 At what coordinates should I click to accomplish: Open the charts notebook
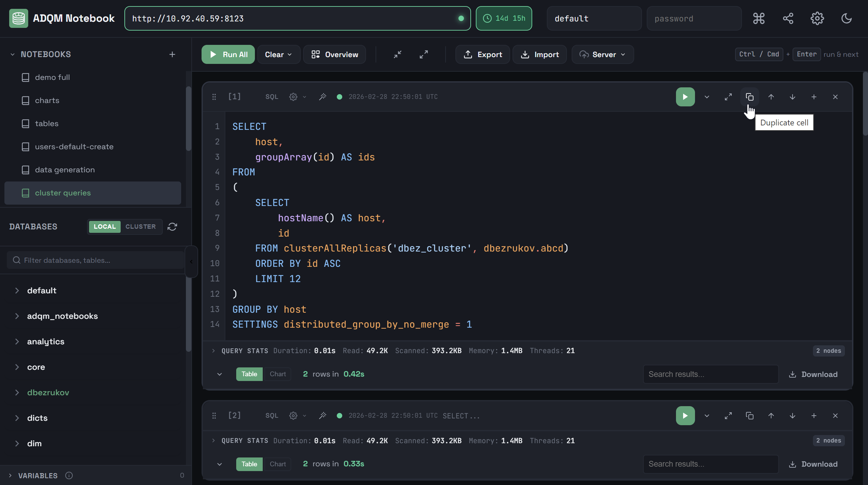(92, 101)
